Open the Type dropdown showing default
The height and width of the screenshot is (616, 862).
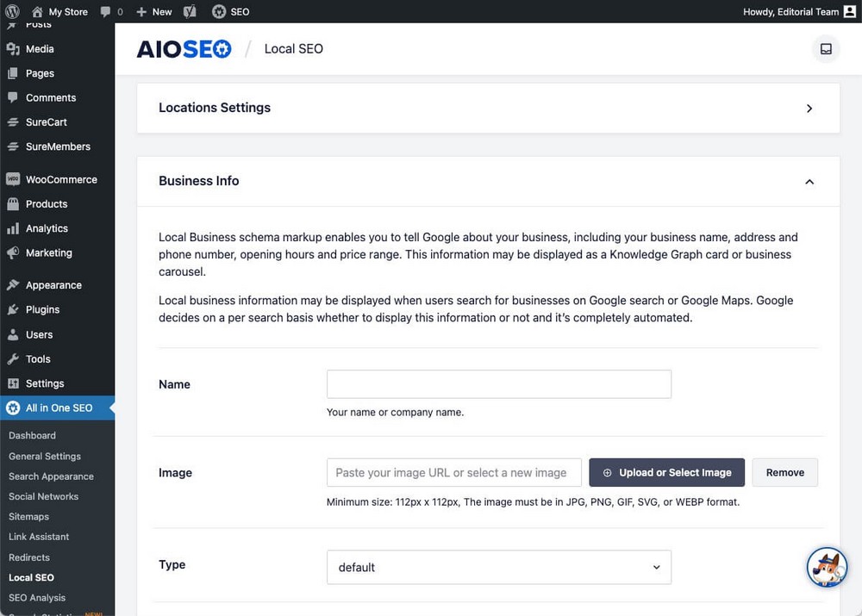pos(498,568)
